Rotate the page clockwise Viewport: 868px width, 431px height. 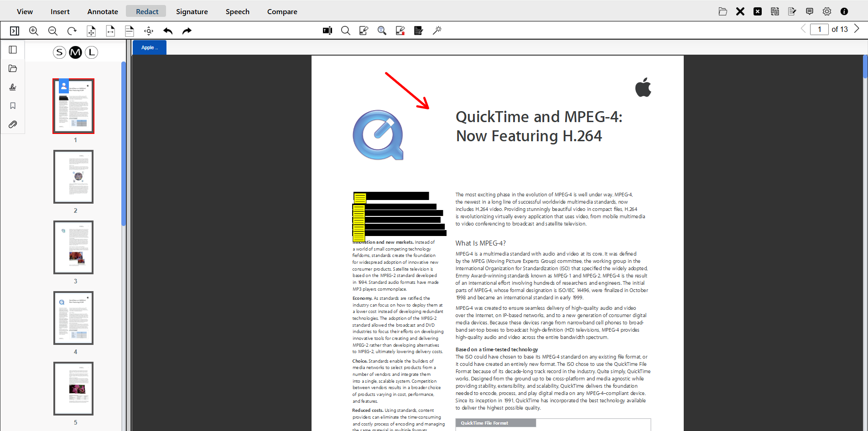[72, 31]
